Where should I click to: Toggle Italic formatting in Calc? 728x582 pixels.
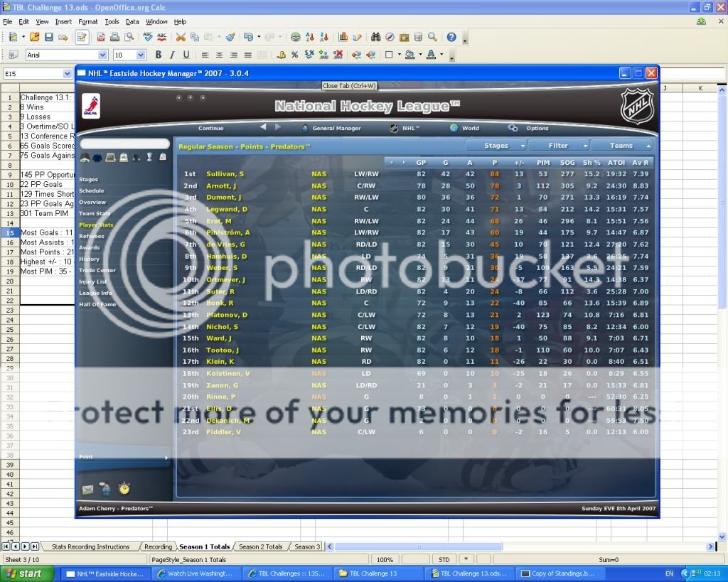tap(172, 55)
